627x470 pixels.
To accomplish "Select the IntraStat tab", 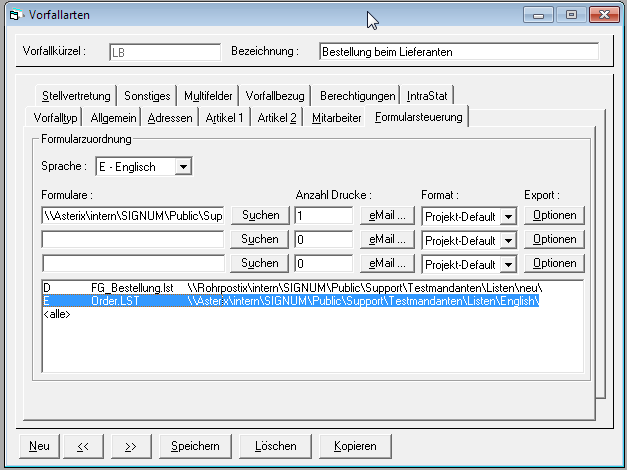I will coord(428,96).
